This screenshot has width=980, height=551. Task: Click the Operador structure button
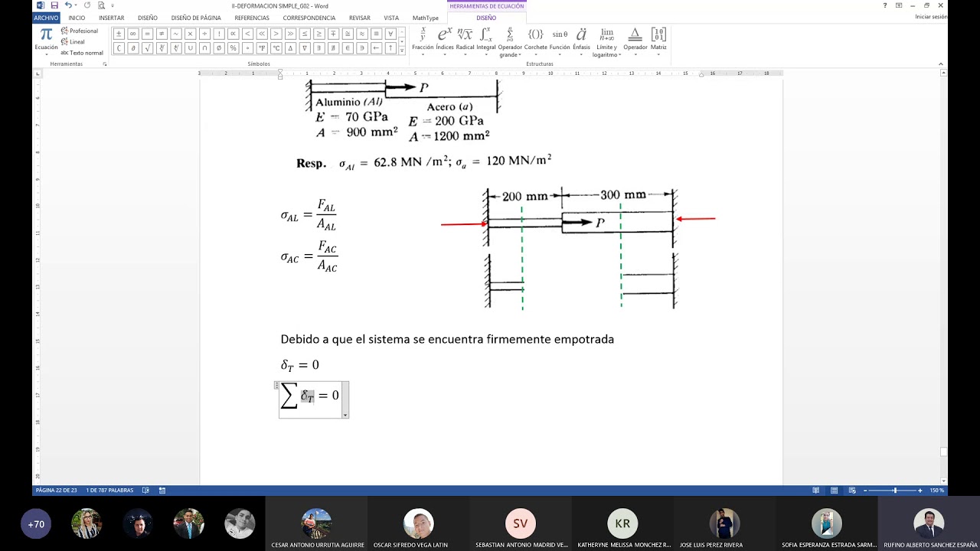pos(635,40)
